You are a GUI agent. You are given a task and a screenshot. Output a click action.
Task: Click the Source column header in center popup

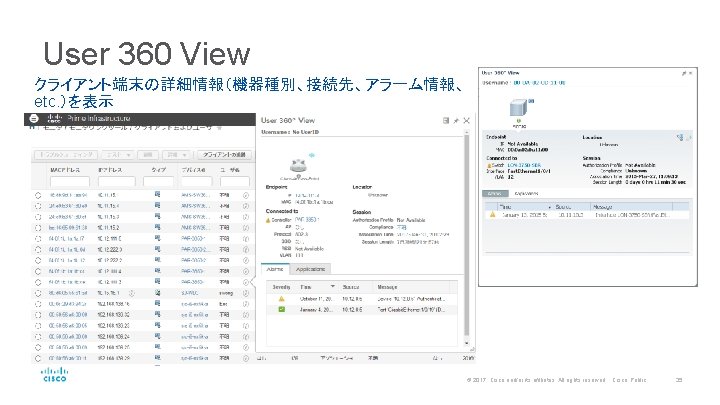point(355,287)
